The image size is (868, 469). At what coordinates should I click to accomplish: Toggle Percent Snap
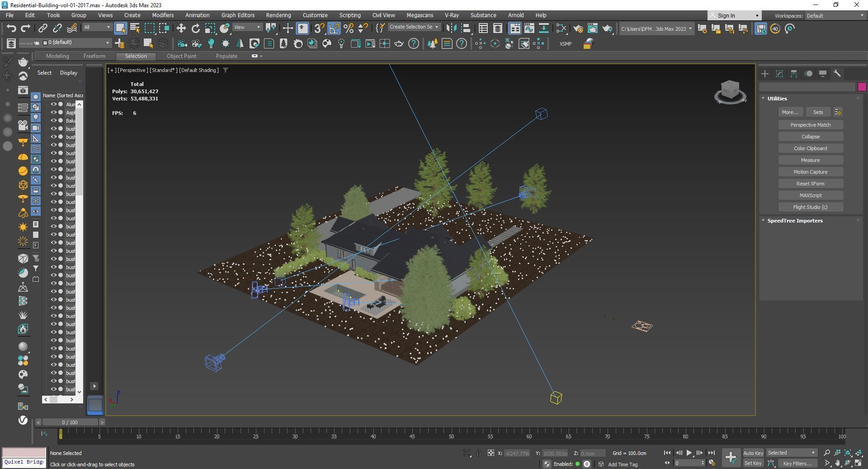coord(349,28)
